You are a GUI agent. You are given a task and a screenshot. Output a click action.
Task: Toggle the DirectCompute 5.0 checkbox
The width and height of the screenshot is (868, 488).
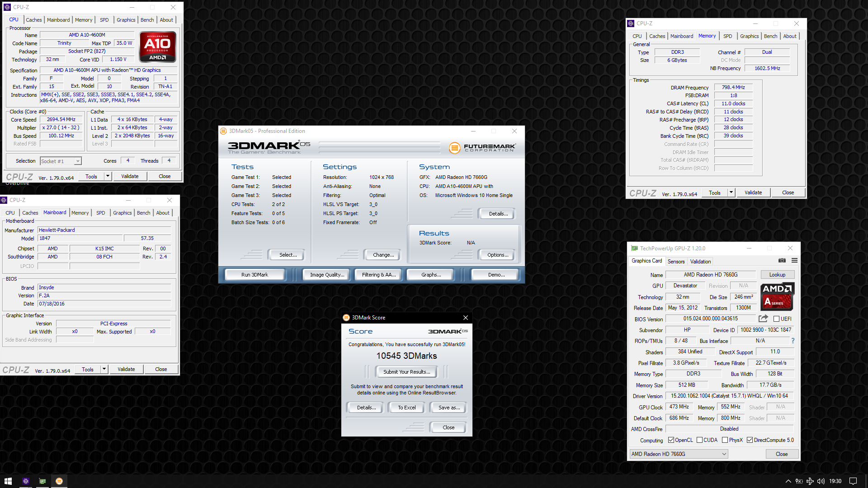click(x=750, y=440)
